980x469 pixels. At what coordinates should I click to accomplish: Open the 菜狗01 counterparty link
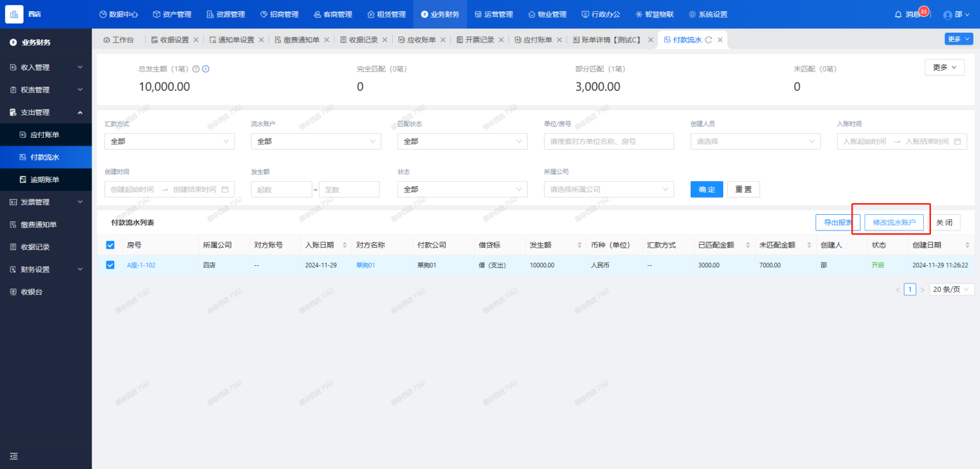click(365, 265)
